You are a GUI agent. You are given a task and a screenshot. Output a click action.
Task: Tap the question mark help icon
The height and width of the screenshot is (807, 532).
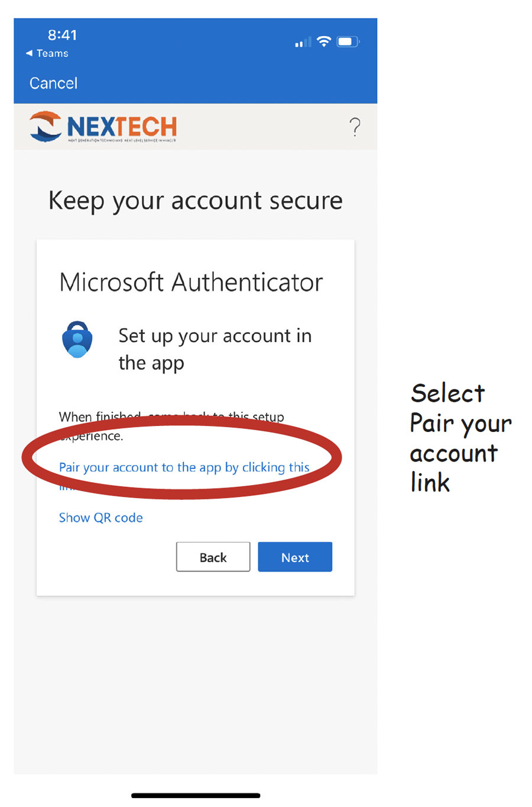355,127
